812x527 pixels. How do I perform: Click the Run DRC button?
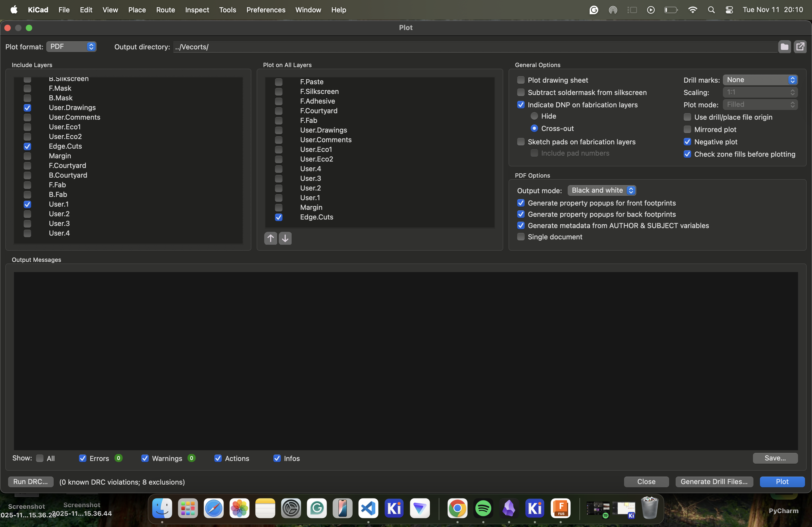pos(30,482)
